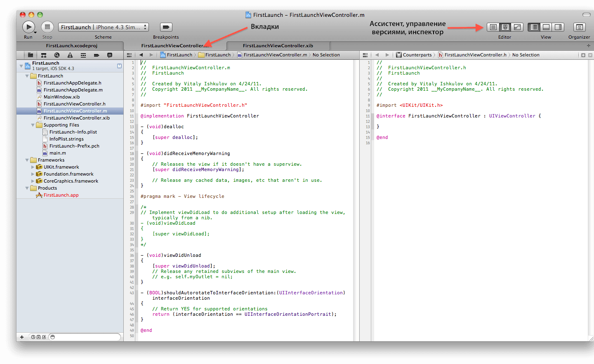Click FirstLaunchViewController.h in assistant jump bar

pyautogui.click(x=473, y=55)
